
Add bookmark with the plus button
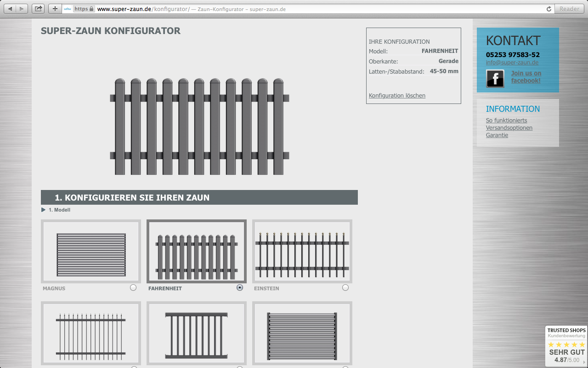[55, 9]
